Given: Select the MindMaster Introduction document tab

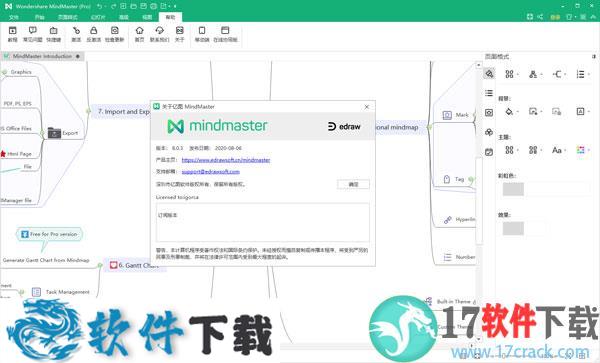Looking at the screenshot, I should click(x=42, y=56).
